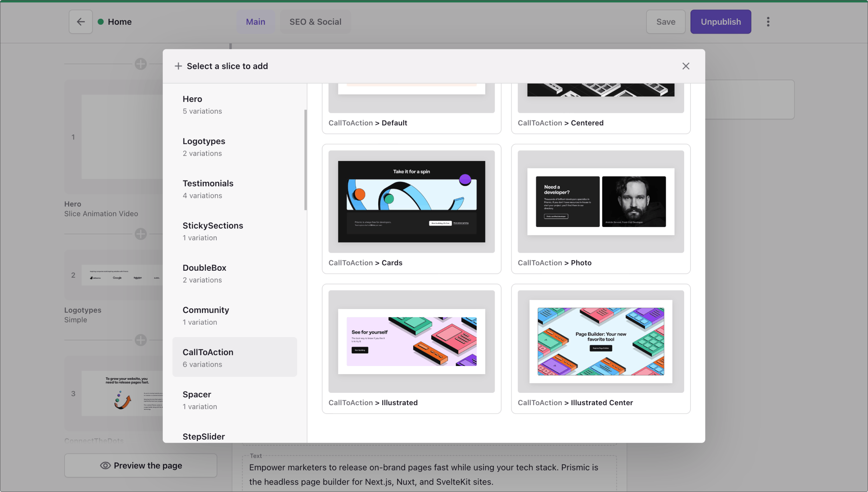Choose the CallToAction Cards variation
Screen dimensions: 868x492
(411, 208)
